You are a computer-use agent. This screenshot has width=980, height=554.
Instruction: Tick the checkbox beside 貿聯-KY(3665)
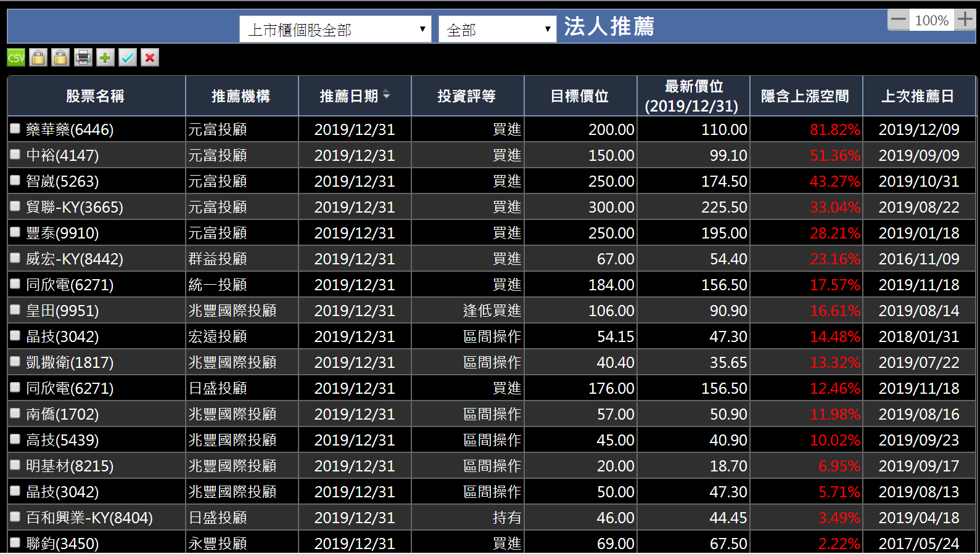(x=15, y=206)
